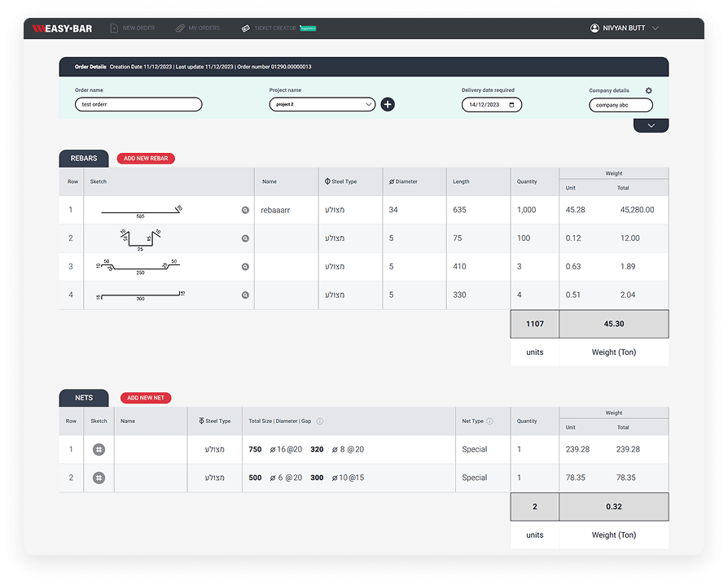
Task: Open net sketch icon in row 2
Action: (x=99, y=478)
